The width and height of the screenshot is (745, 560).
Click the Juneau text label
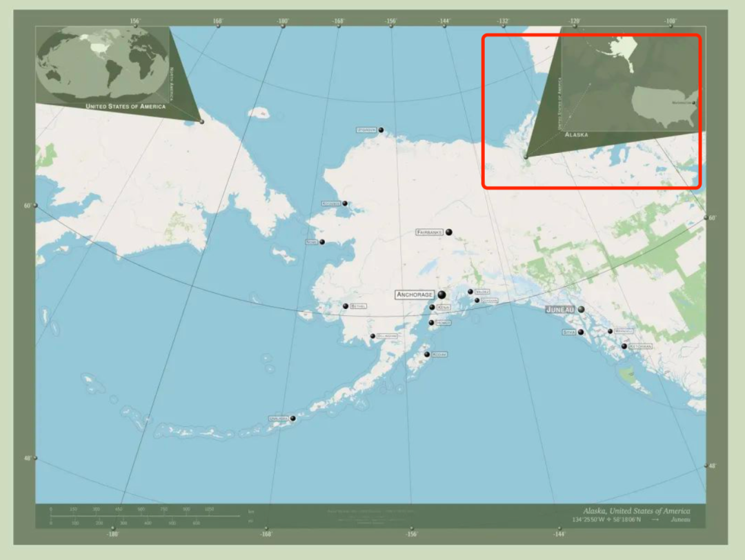(560, 310)
